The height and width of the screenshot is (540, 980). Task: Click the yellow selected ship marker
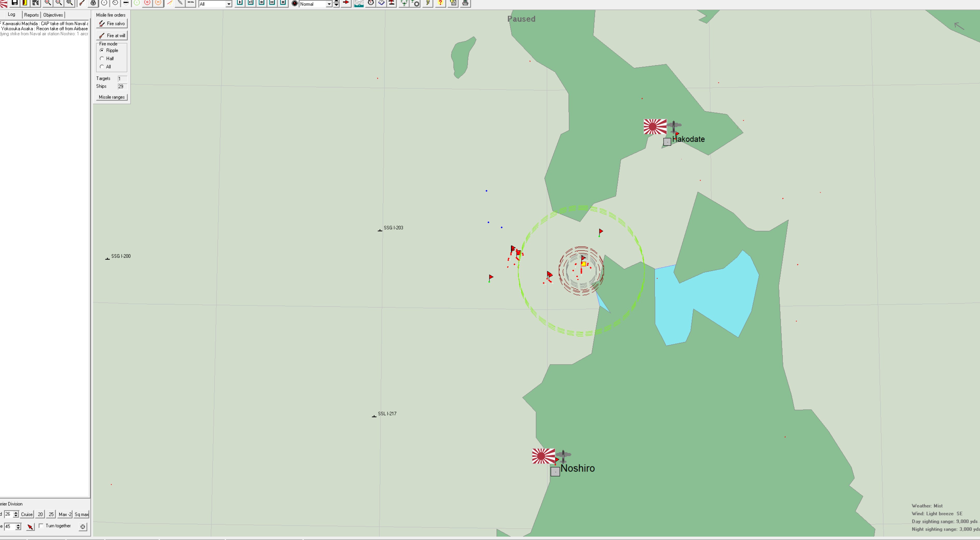[x=584, y=264]
